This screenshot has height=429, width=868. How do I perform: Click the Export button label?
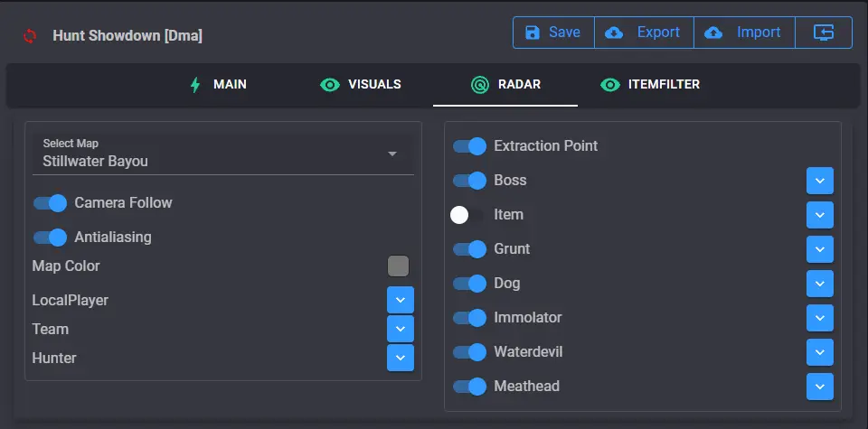click(x=658, y=33)
